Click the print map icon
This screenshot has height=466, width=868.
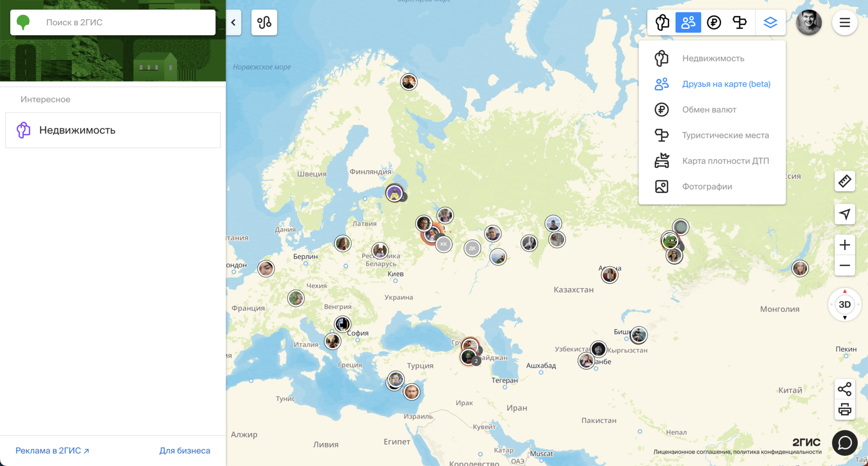coord(845,410)
